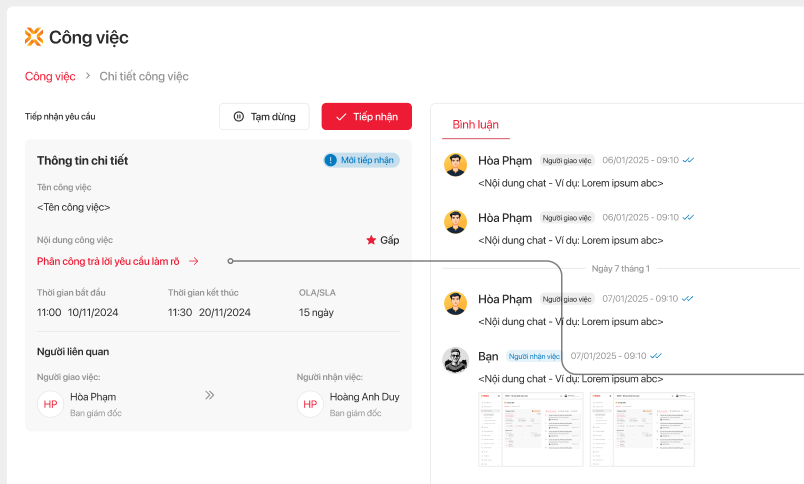Click the orange Công việc app logo
The height and width of the screenshot is (484, 804).
[34, 37]
